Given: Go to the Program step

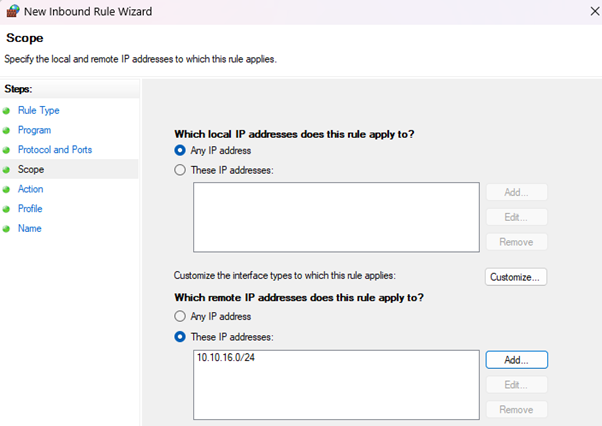Looking at the screenshot, I should click(x=35, y=130).
